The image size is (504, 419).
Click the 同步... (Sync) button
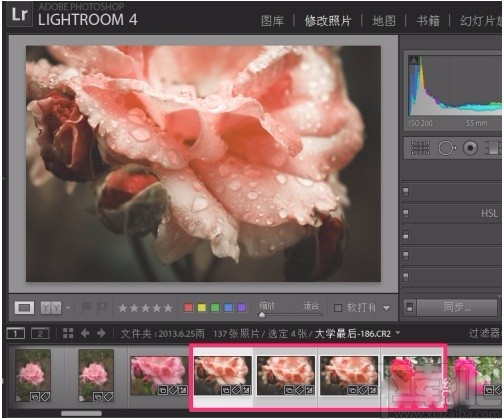(x=457, y=307)
